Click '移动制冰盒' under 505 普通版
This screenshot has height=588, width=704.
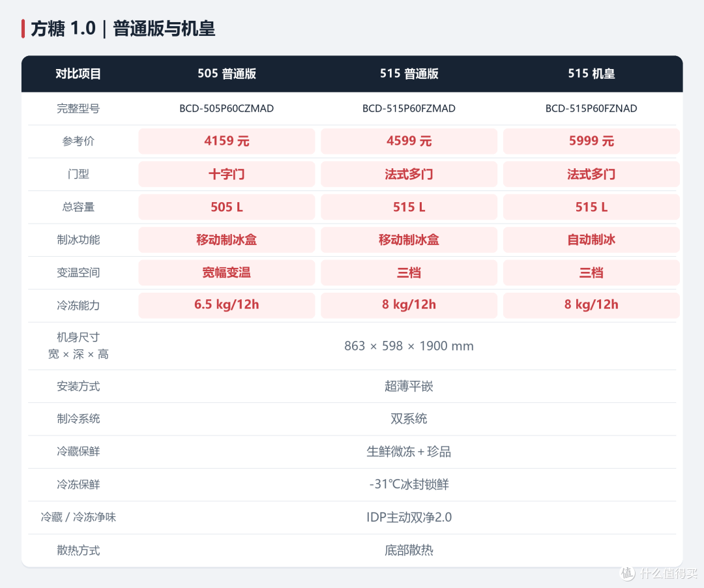click(227, 240)
